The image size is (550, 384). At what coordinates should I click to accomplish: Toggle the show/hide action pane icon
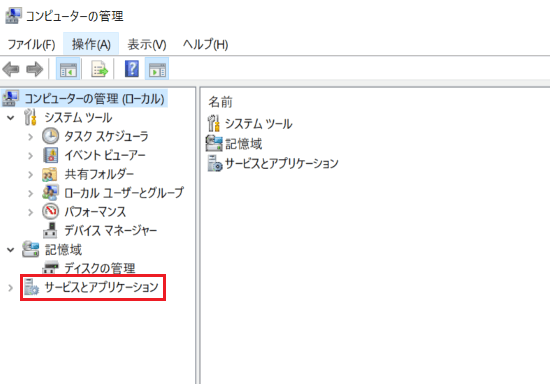coord(157,69)
